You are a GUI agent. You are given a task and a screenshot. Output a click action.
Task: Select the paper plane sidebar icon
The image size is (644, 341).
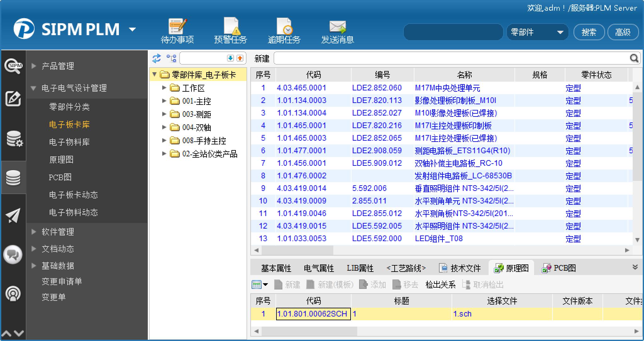[x=13, y=216]
